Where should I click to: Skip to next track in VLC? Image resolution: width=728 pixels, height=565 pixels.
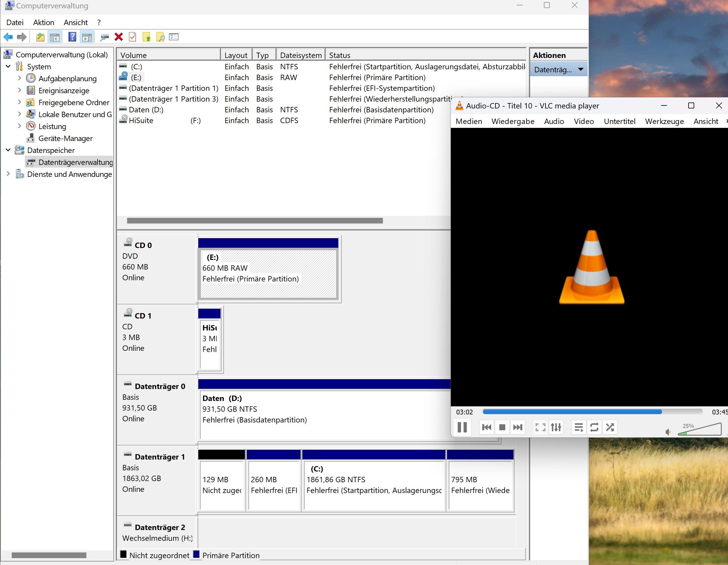click(518, 427)
